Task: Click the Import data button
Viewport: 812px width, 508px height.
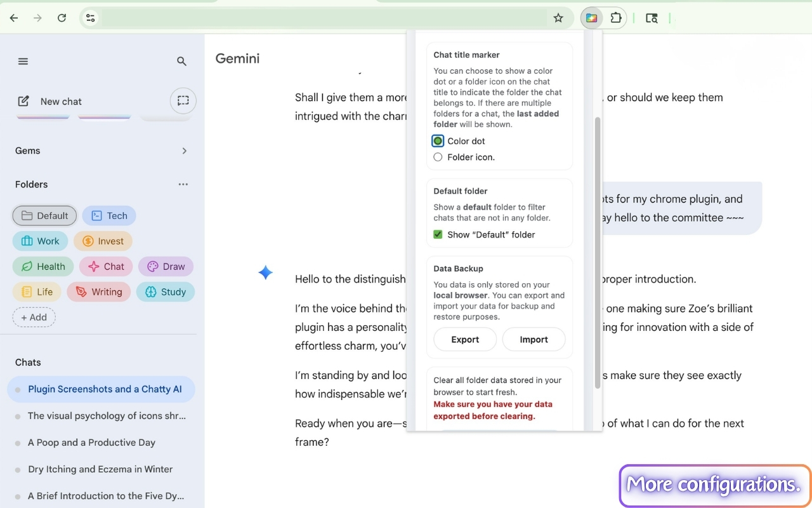Action: 534,340
